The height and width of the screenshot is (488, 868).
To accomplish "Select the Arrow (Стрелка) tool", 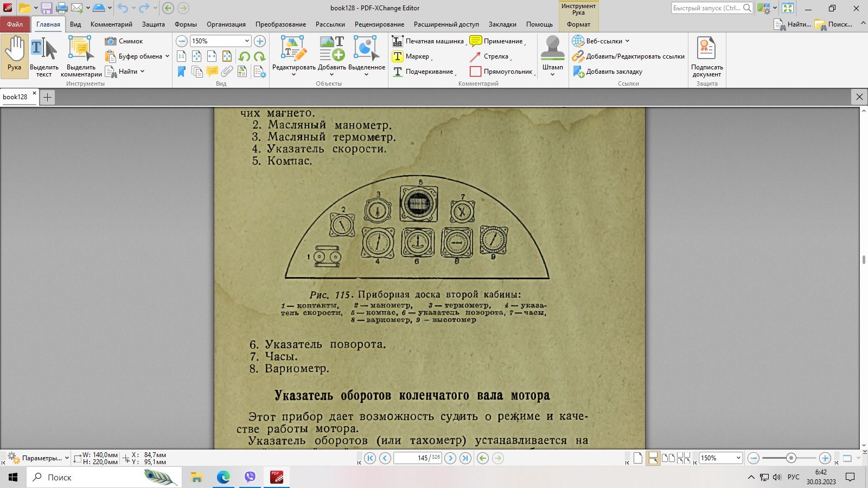I will point(490,56).
